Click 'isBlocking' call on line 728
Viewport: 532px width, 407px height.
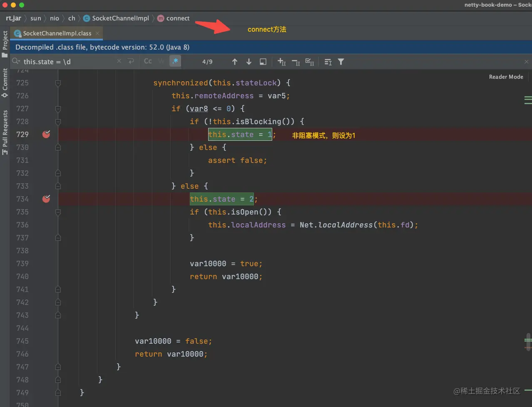(259, 122)
